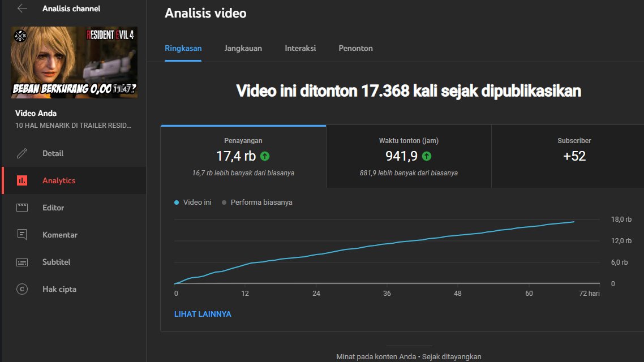Click the Resident Evil 4 video thumbnail
Image resolution: width=644 pixels, height=362 pixels.
(x=74, y=62)
